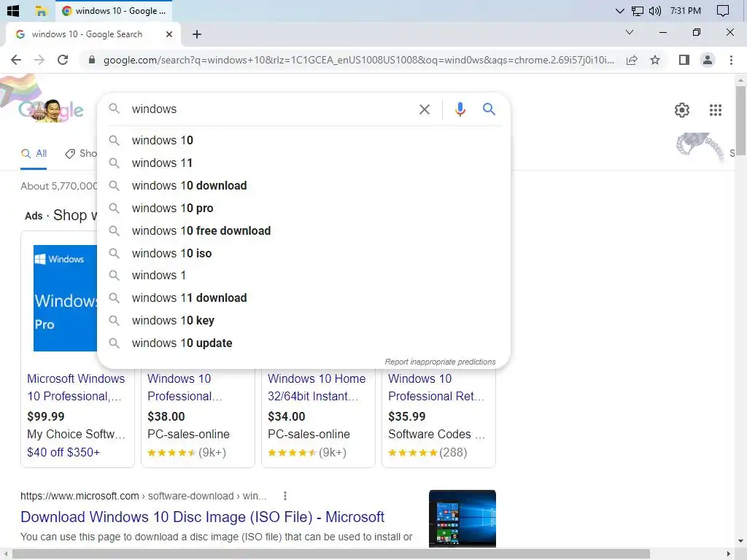Choose 'windows 10 key' suggestion
The width and height of the screenshot is (747, 560).
coord(303,321)
